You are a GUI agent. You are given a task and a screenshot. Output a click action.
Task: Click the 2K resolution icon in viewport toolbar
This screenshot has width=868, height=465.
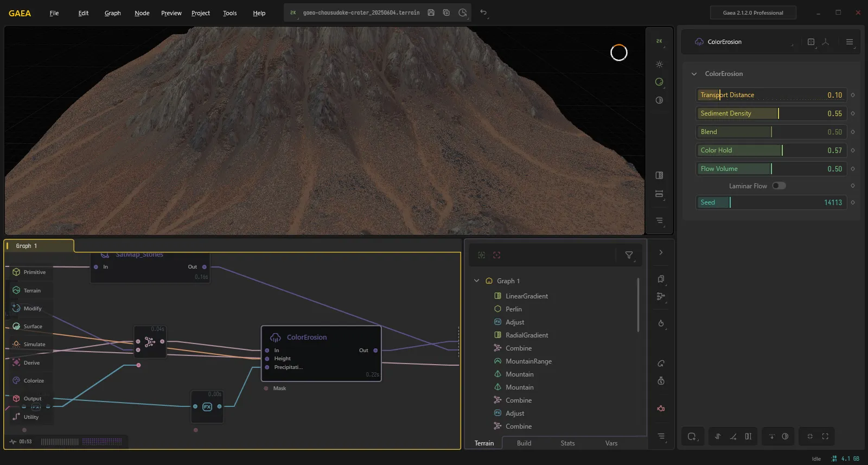point(659,41)
